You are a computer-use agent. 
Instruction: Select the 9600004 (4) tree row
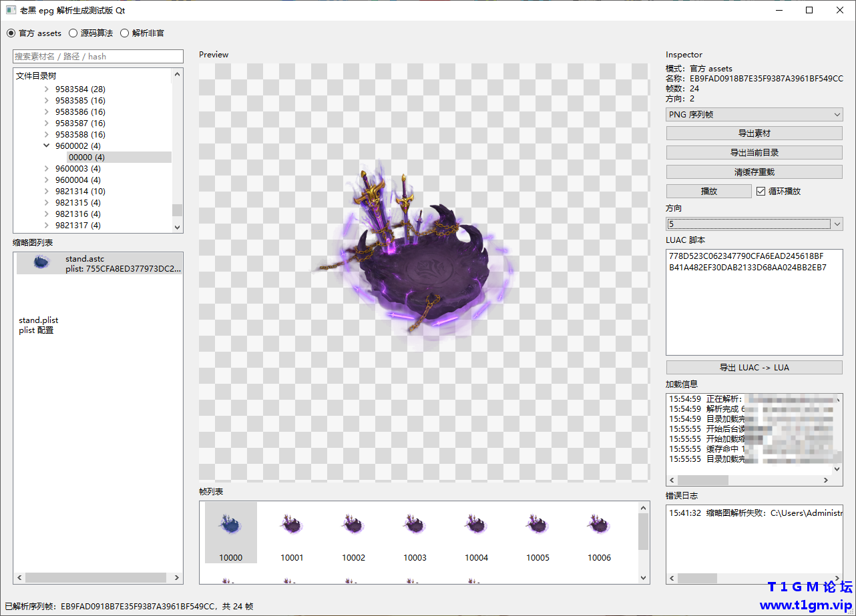(77, 180)
